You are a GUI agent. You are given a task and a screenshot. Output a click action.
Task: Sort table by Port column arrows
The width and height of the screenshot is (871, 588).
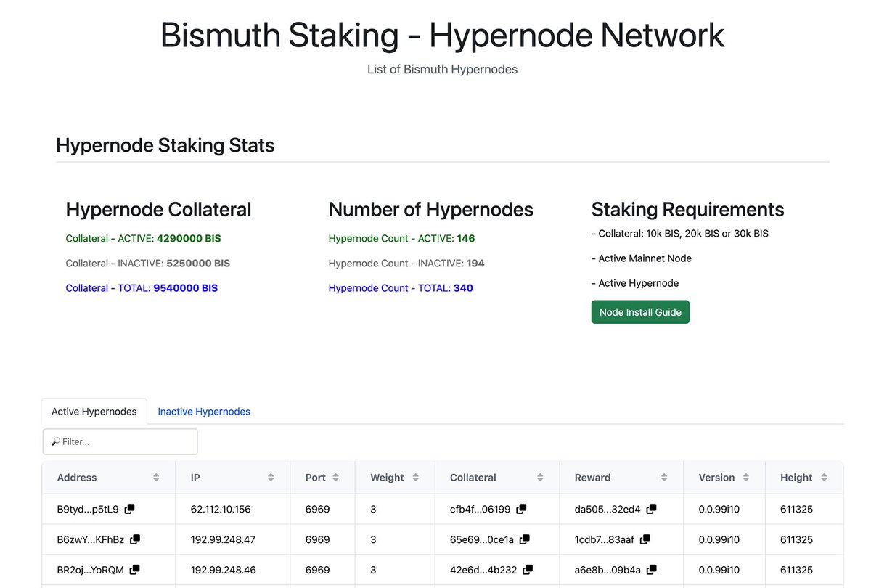click(335, 478)
